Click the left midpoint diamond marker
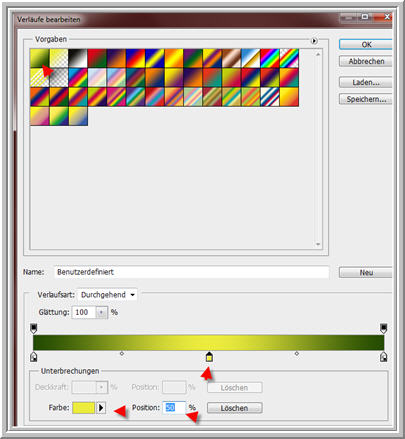 pos(122,353)
